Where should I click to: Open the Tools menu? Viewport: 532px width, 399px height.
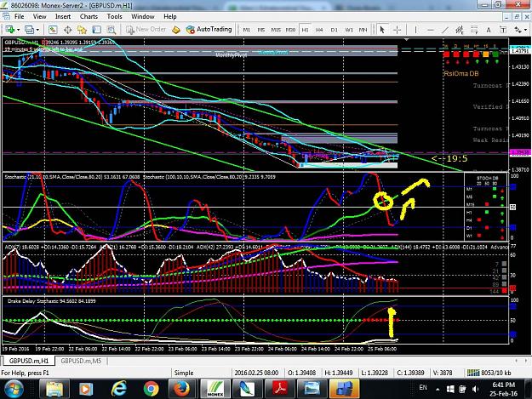(x=114, y=16)
